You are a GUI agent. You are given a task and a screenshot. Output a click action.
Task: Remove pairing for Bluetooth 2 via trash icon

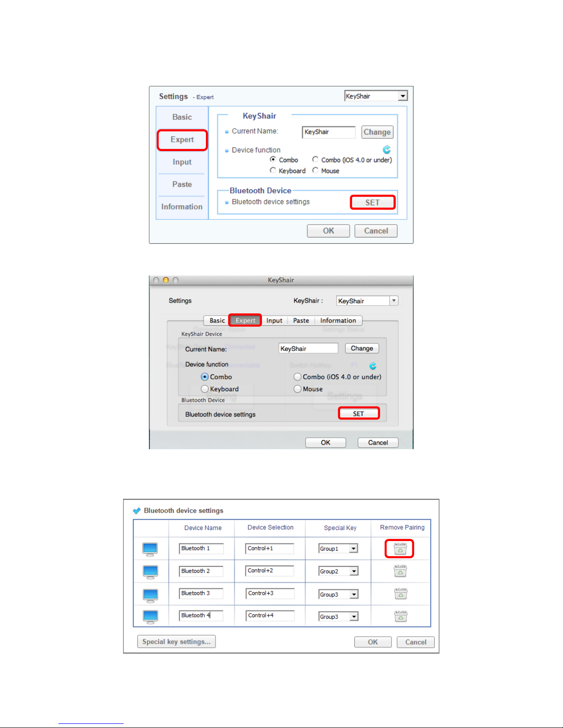pos(400,571)
